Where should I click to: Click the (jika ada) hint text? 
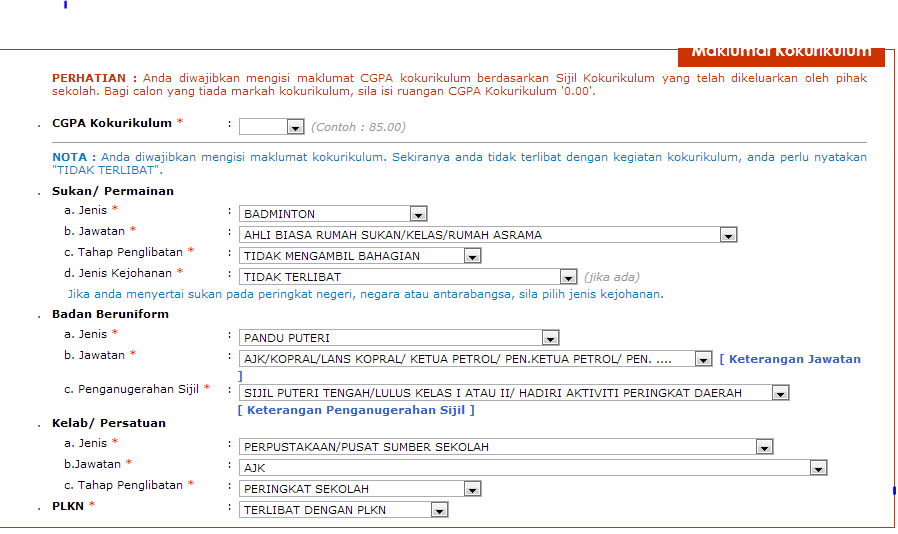[x=612, y=277]
